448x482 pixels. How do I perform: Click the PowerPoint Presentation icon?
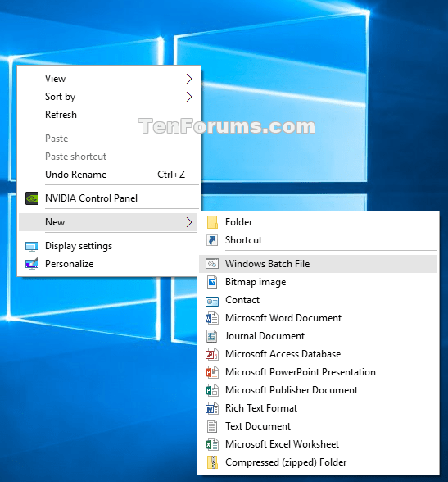point(212,372)
